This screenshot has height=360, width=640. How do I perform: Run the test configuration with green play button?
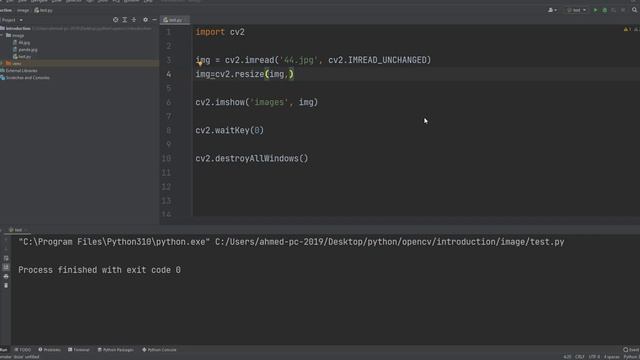click(x=595, y=10)
